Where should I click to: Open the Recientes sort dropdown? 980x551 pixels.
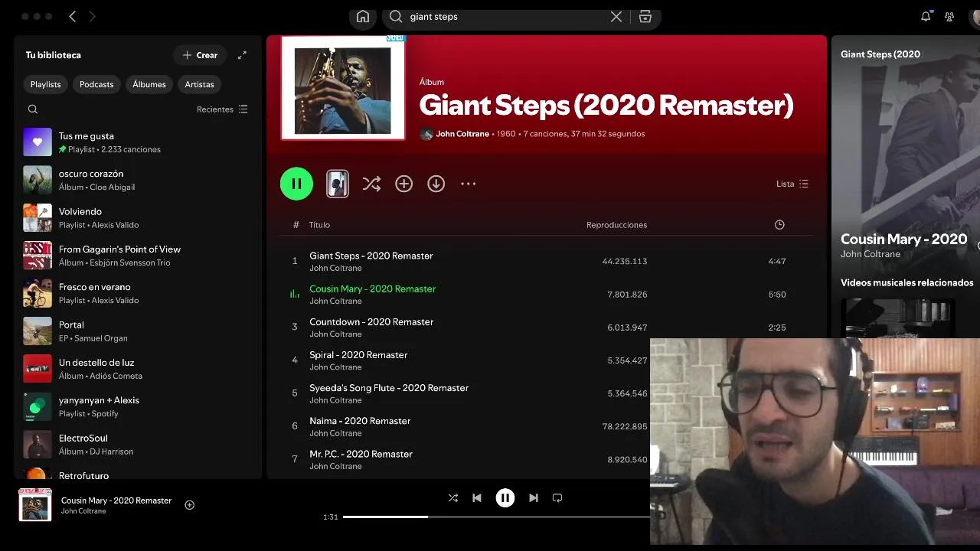[x=222, y=109]
